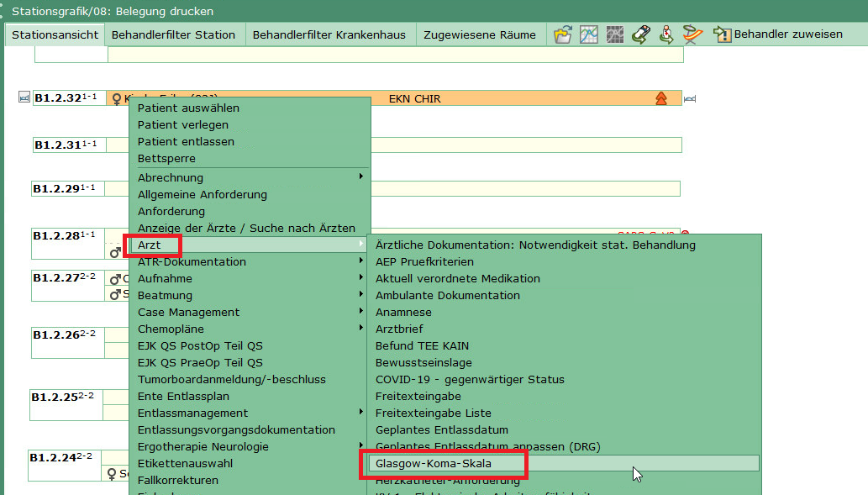Choose Patient verlegen in context menu
The image size is (868, 495).
coord(183,124)
